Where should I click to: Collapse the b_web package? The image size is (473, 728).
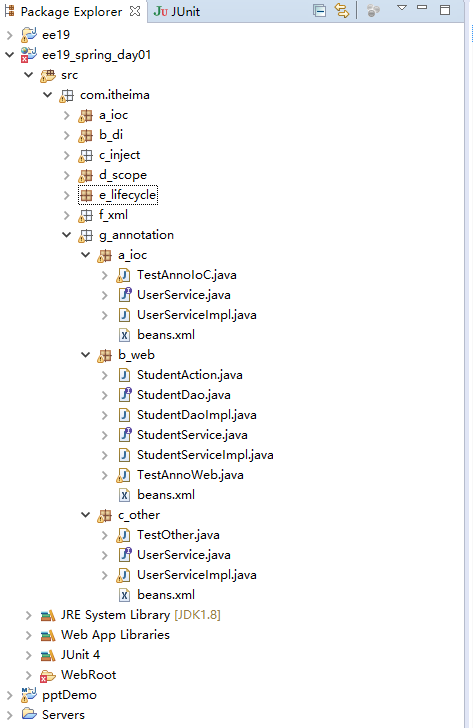[85, 355]
